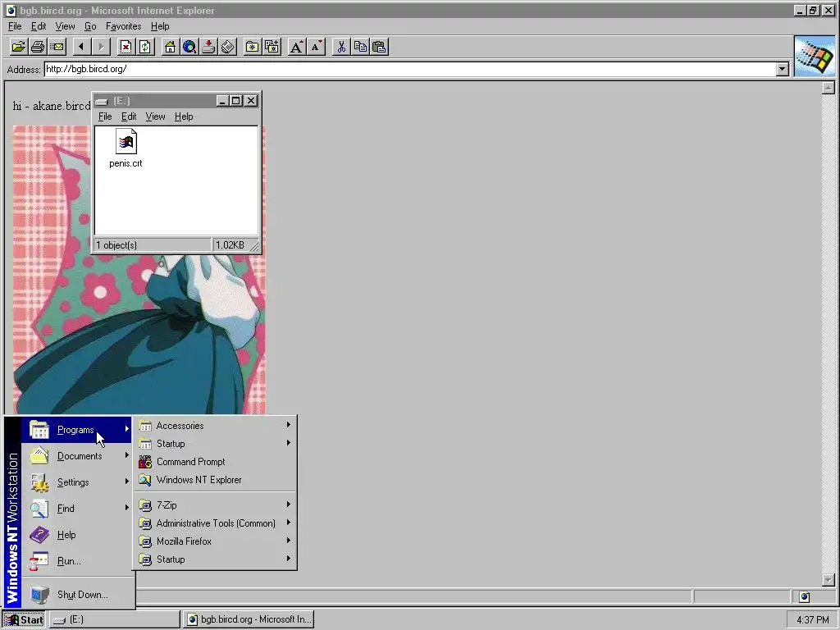This screenshot has height=630, width=840.
Task: Click the '1.02KB' status bar size
Action: tap(230, 245)
